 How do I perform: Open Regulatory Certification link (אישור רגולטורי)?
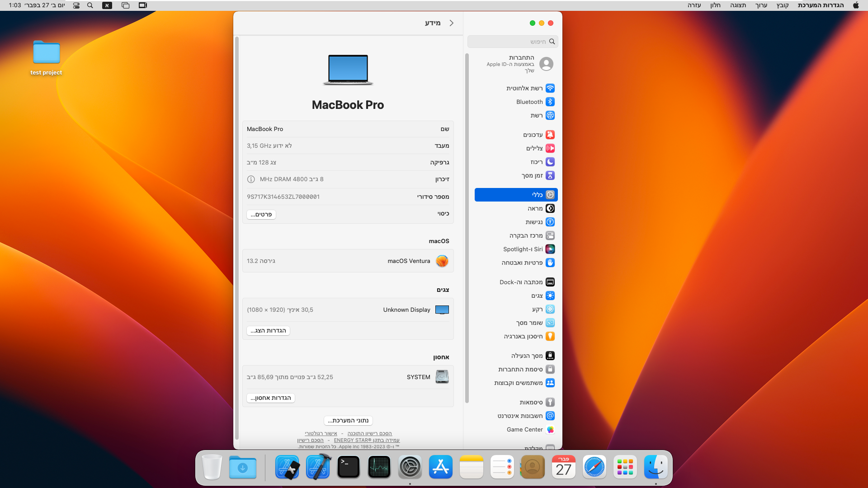(321, 433)
